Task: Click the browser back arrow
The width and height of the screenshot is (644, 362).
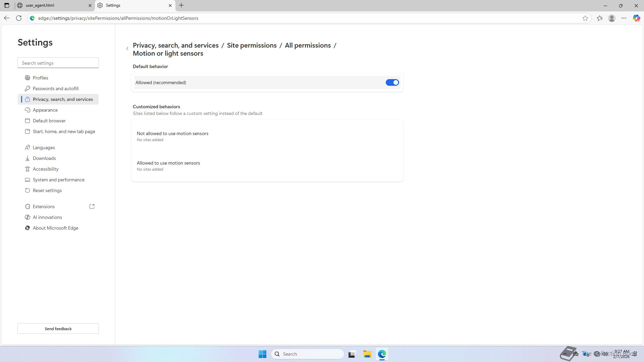Action: [x=7, y=18]
